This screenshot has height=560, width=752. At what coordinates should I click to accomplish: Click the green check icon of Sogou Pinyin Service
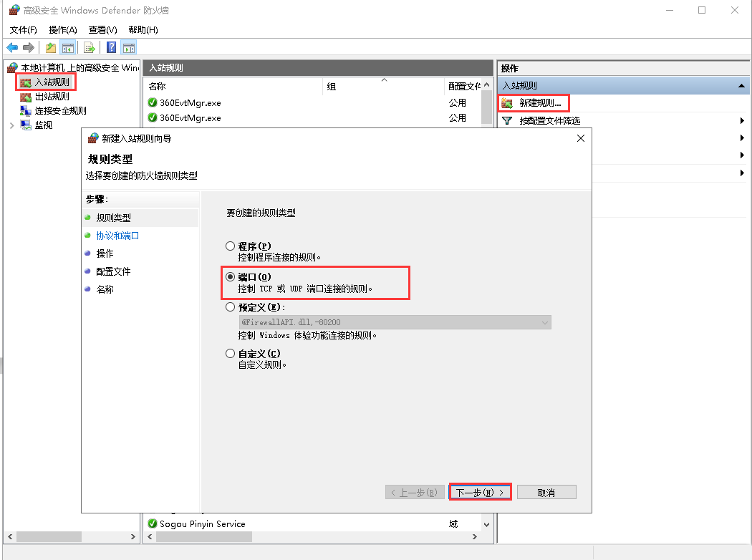pos(153,523)
